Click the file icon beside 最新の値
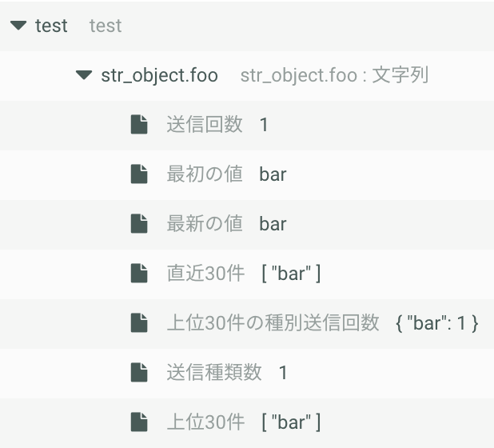This screenshot has height=448, width=494. [139, 223]
